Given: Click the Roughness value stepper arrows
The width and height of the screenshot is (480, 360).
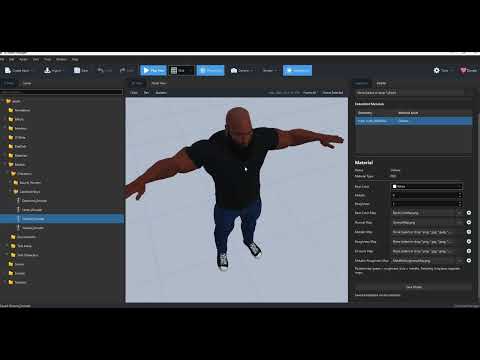Looking at the screenshot, I should [460, 204].
